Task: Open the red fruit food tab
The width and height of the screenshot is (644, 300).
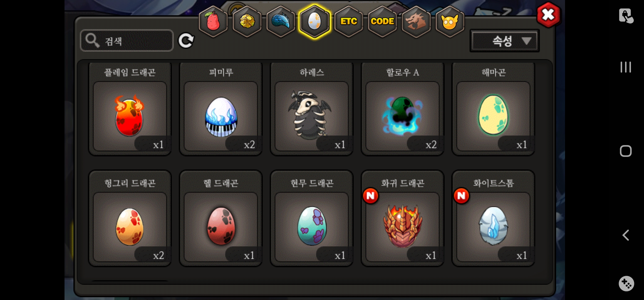Action: [x=213, y=21]
